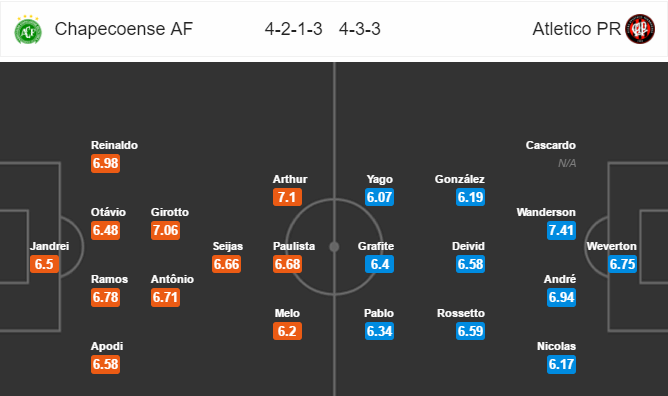The width and height of the screenshot is (668, 396).
Task: Click the Chapecoense AF green crest logo
Action: pos(28,29)
